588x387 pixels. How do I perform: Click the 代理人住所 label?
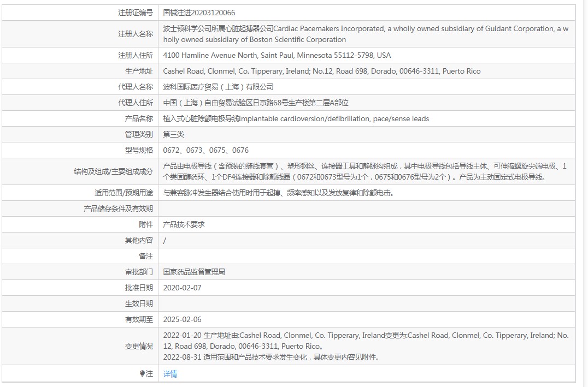[136, 103]
